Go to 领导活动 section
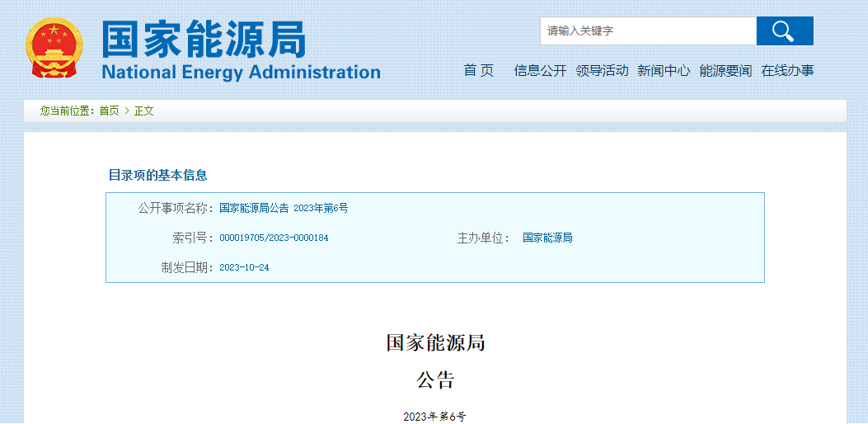This screenshot has height=424, width=868. tap(602, 71)
